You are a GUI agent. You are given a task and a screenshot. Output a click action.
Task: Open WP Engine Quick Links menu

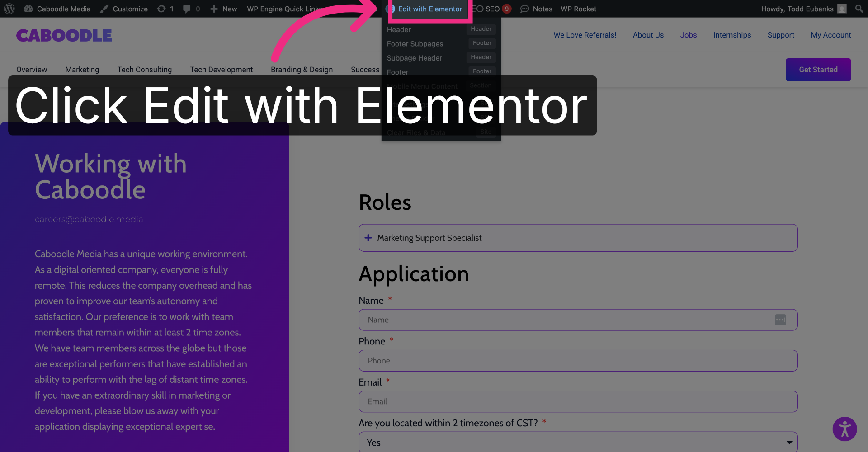pyautogui.click(x=285, y=9)
